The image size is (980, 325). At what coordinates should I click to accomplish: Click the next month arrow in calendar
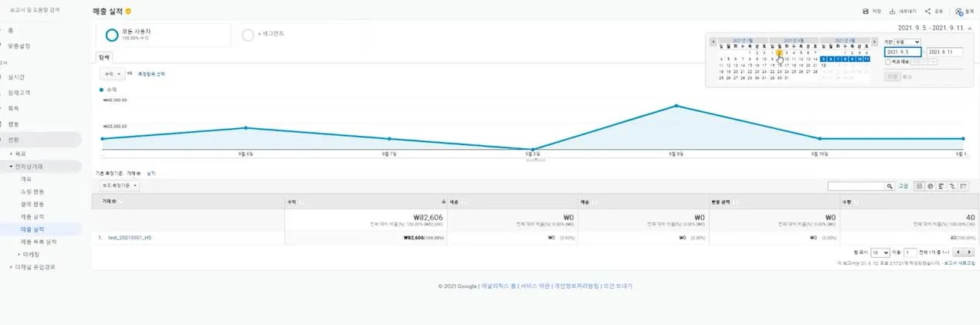tap(875, 41)
